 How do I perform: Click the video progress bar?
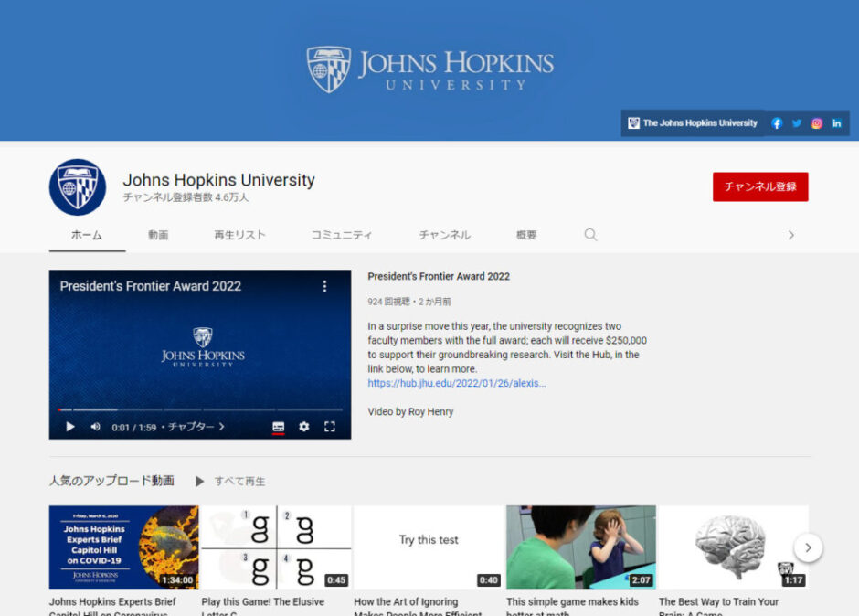click(199, 409)
